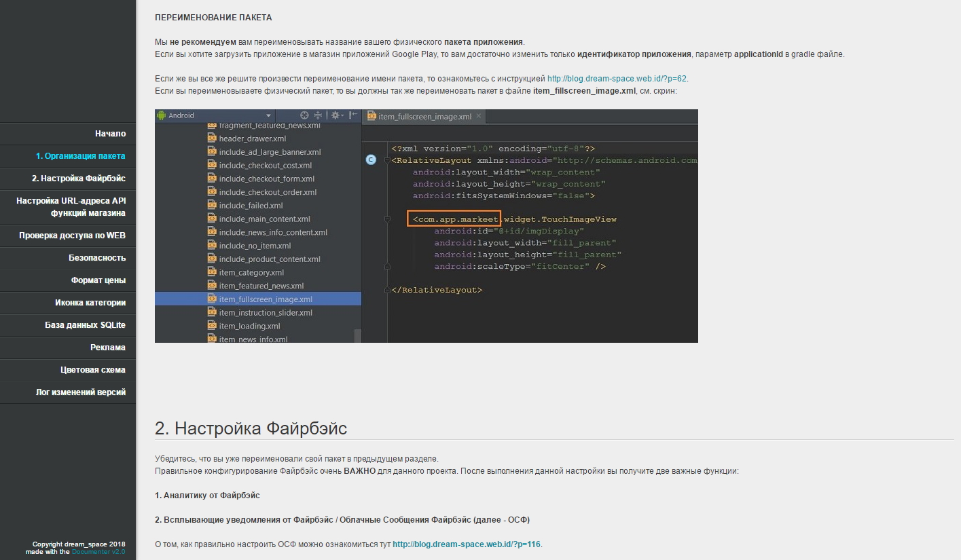Follow the blog.dream-space.web.id/?p=116 link
The image size is (961, 560).
pyautogui.click(x=467, y=544)
